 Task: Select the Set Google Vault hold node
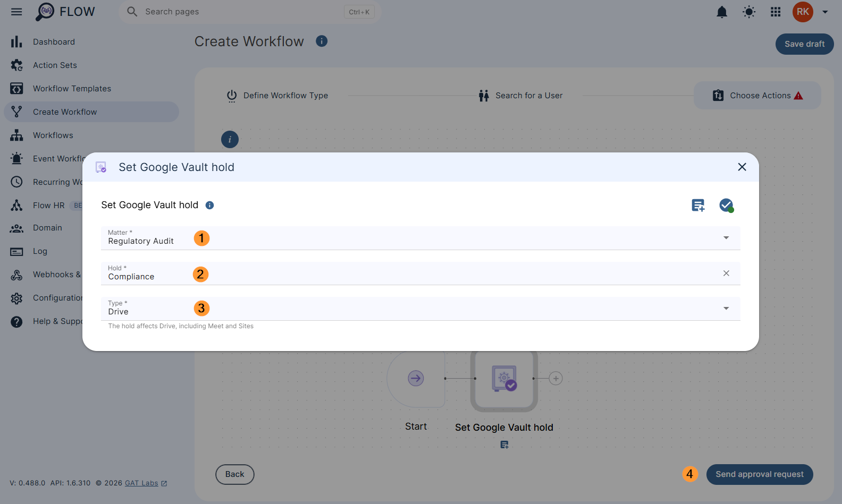504,379
